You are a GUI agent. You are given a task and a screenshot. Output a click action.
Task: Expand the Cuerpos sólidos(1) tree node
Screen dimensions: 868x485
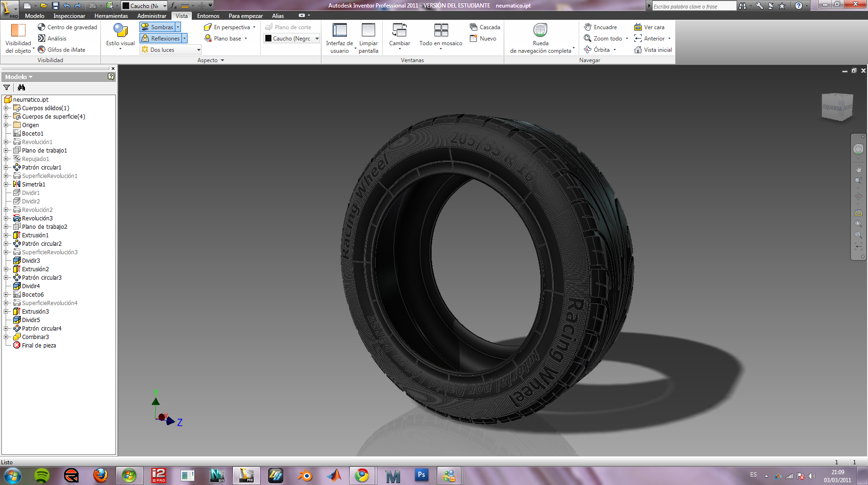pos(6,108)
